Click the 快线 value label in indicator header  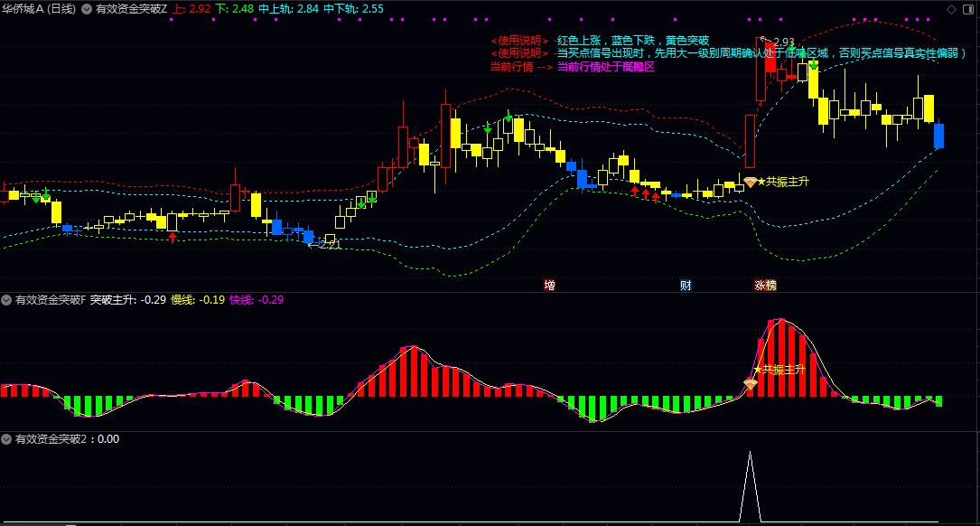257,300
